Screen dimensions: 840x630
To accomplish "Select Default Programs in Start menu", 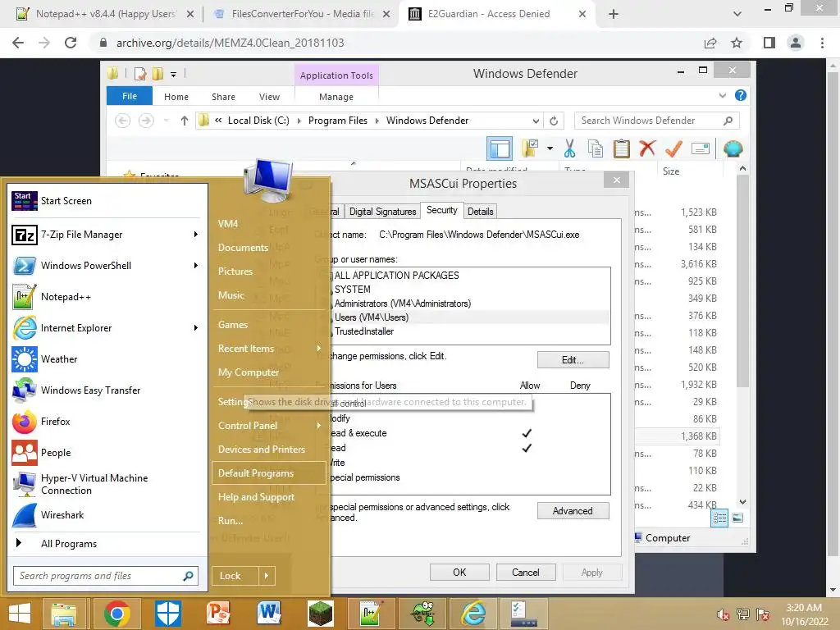I will [269, 473].
